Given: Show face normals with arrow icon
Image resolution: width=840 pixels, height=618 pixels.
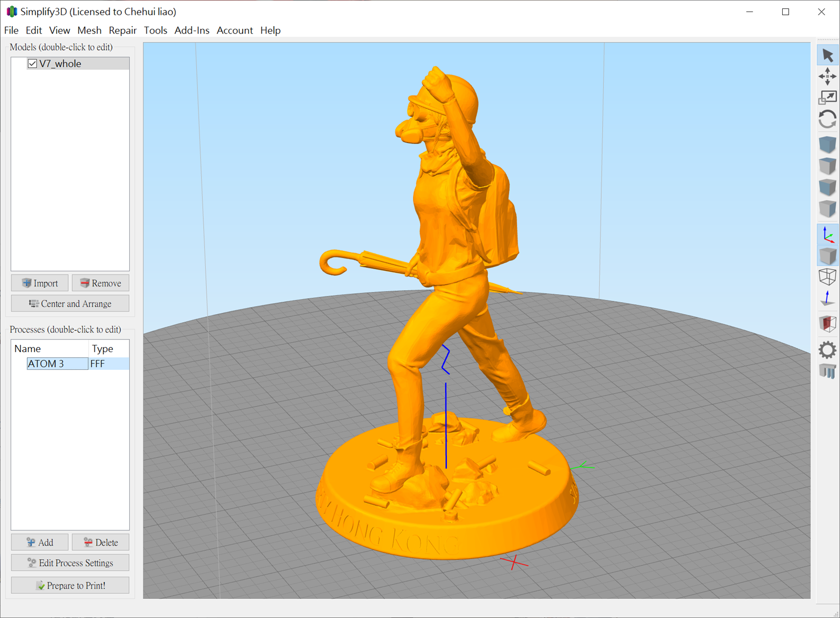Looking at the screenshot, I should [x=827, y=299].
